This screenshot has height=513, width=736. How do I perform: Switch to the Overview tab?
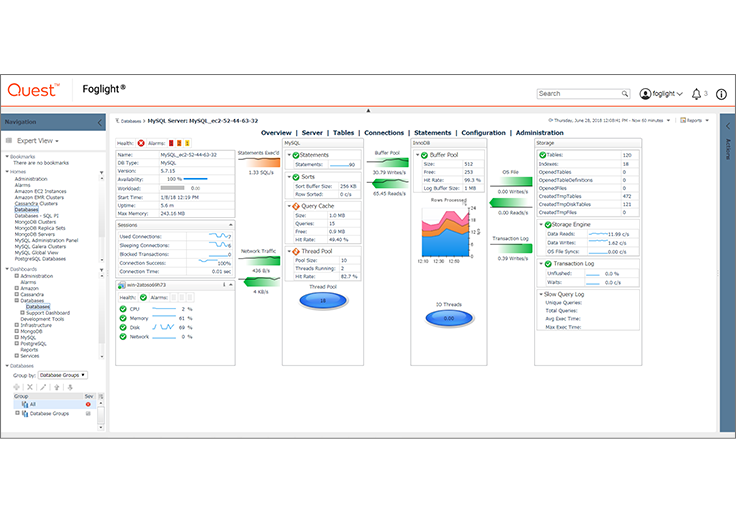click(276, 133)
